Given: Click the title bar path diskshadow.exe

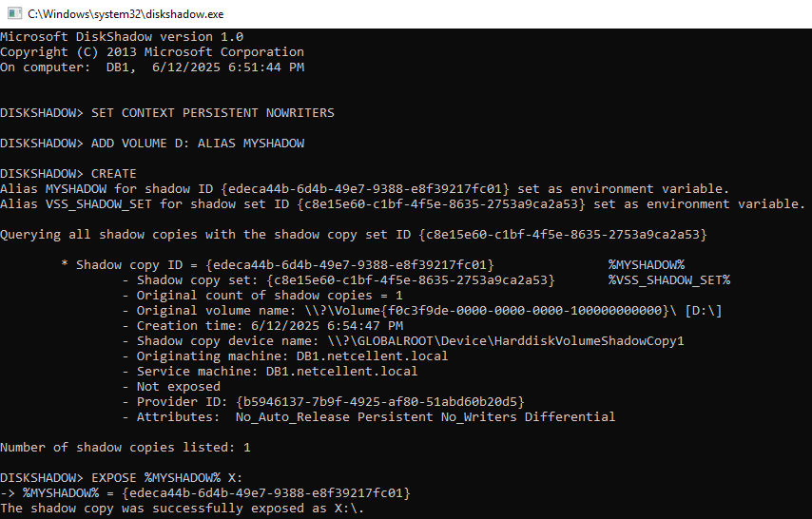Looking at the screenshot, I should [x=126, y=14].
